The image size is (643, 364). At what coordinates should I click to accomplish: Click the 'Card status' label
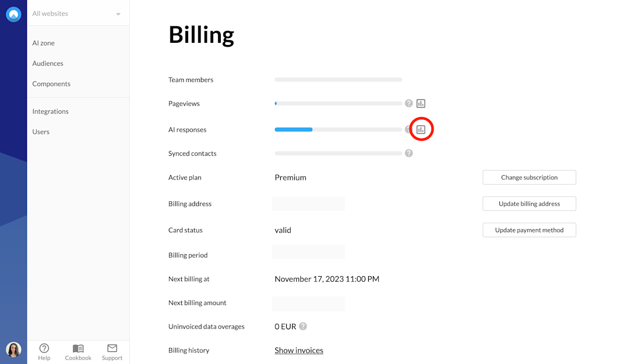point(185,230)
